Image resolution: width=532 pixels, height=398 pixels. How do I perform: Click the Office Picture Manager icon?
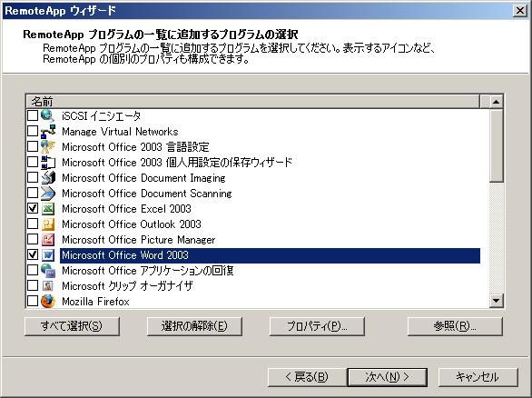(x=47, y=240)
